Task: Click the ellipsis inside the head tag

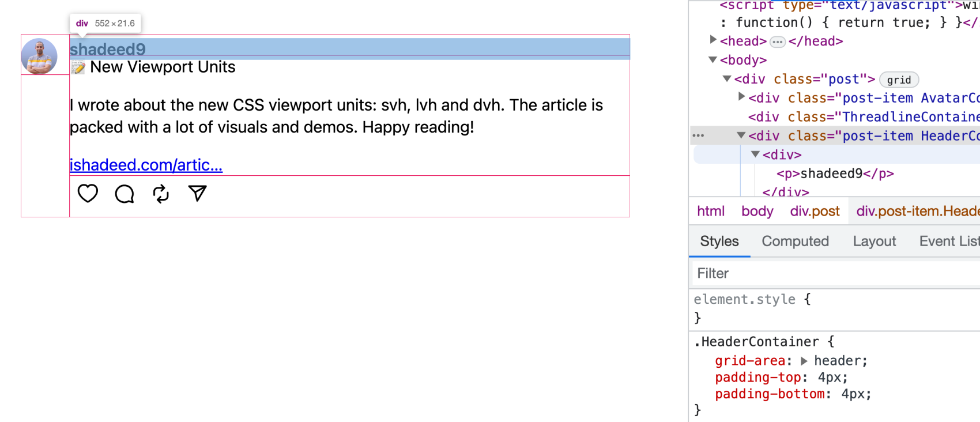Action: pyautogui.click(x=777, y=42)
